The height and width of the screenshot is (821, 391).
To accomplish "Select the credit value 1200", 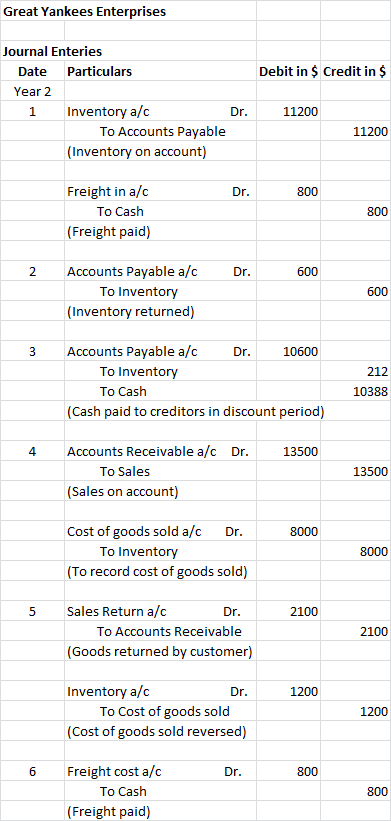I will tap(374, 712).
